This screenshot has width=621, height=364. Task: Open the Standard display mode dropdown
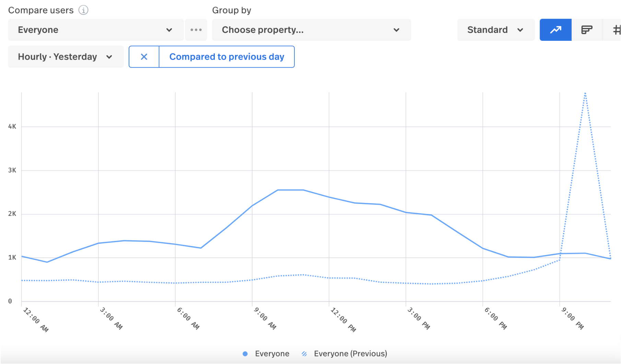tap(495, 30)
